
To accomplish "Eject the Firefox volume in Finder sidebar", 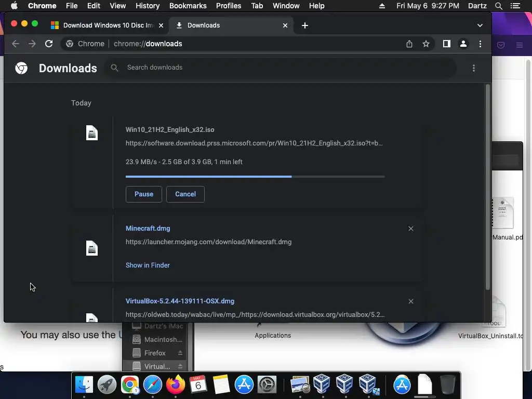I will pos(180,353).
